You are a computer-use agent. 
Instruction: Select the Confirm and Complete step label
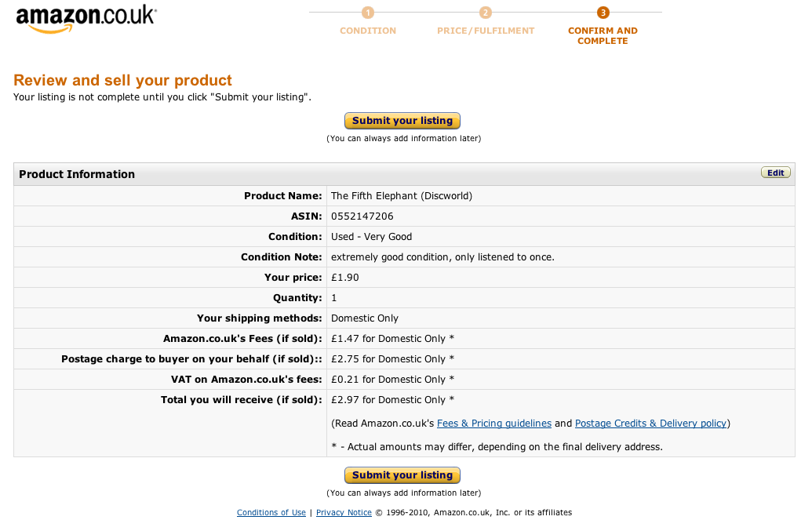tap(603, 36)
